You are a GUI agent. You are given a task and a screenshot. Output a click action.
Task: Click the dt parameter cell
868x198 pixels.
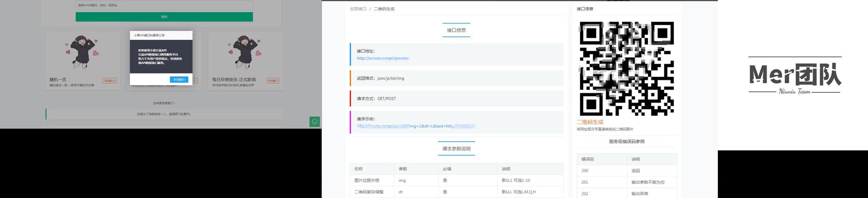coord(416,192)
